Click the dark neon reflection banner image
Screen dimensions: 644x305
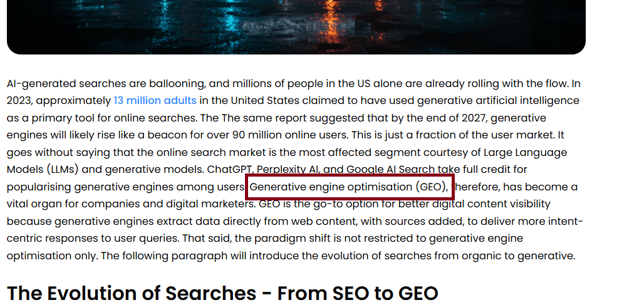[x=296, y=27]
